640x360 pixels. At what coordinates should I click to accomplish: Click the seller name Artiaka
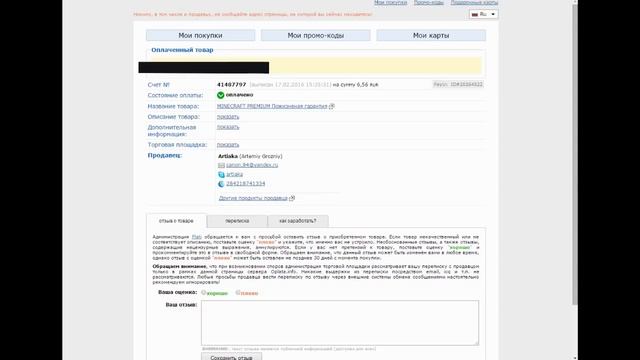pos(228,156)
